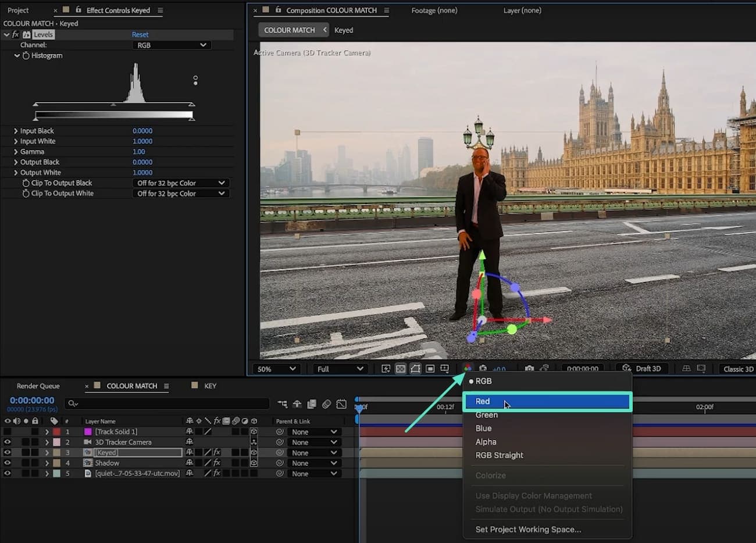Click the parent pick whip for Shadow layer
This screenshot has height=543, width=756.
(x=280, y=463)
